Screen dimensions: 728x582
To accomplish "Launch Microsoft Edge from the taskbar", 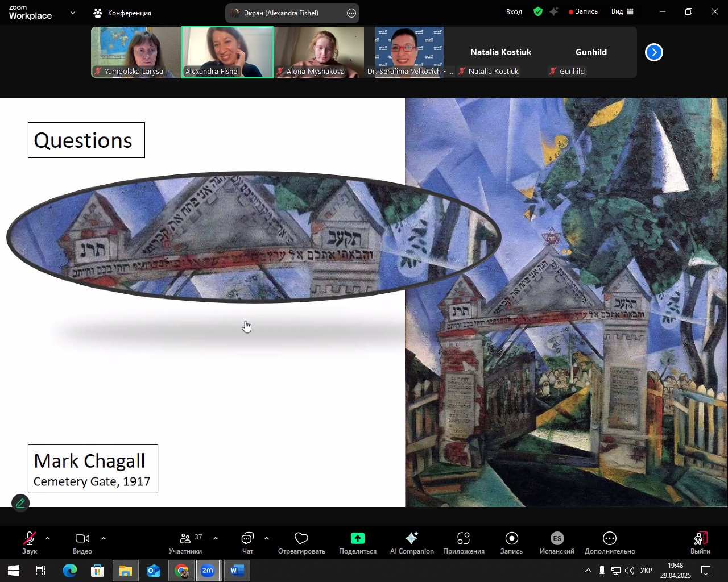I will point(70,571).
